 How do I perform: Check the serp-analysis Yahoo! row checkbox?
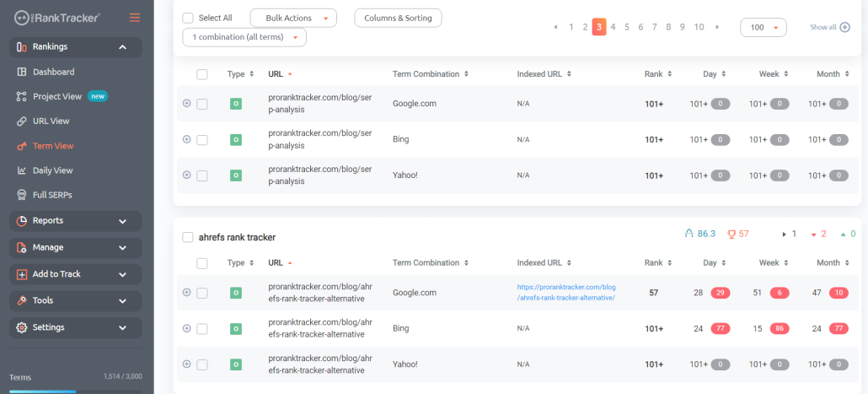click(x=202, y=175)
